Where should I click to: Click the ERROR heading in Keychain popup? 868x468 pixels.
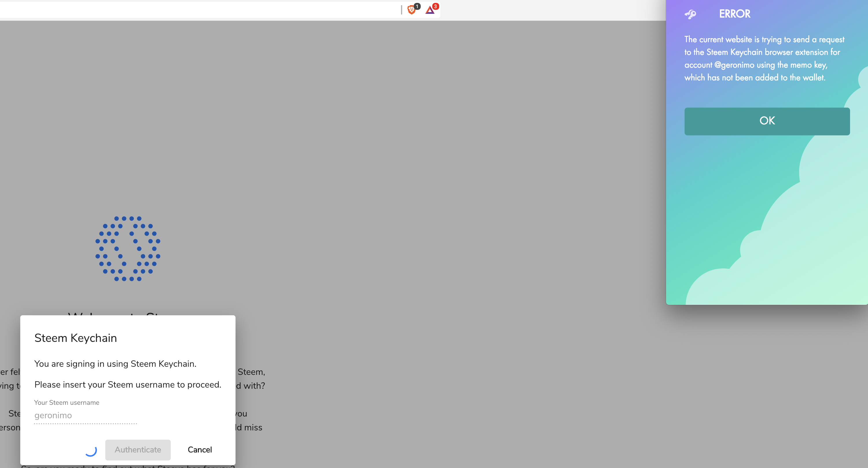(x=735, y=14)
